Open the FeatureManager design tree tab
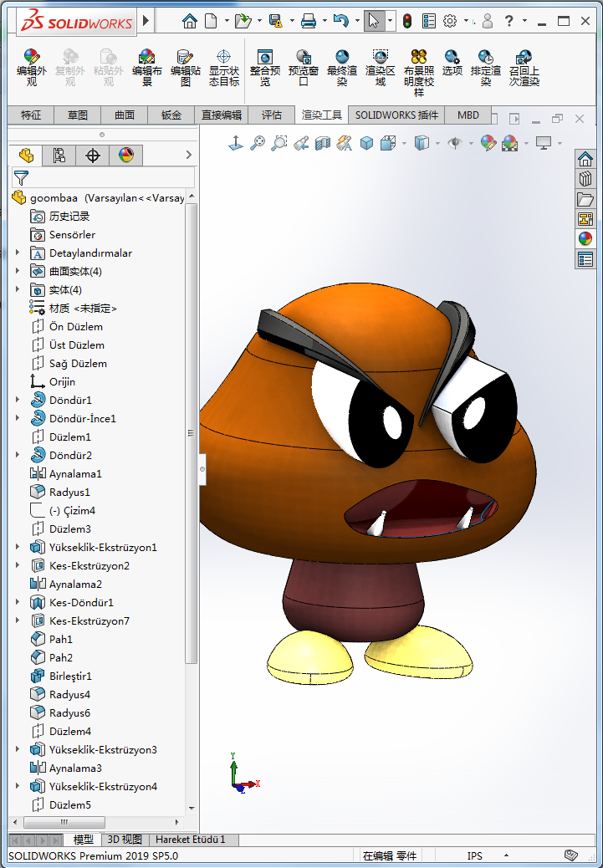This screenshot has width=603, height=868. point(26,156)
